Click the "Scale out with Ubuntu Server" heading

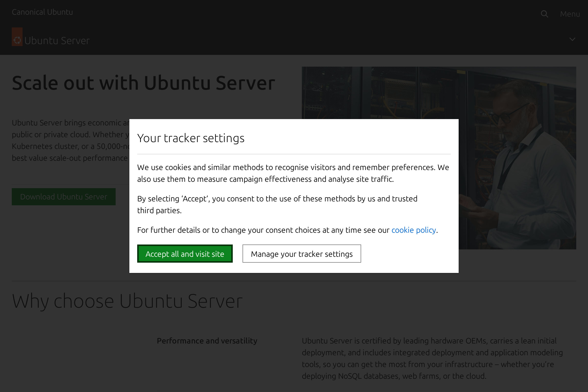pos(143,83)
